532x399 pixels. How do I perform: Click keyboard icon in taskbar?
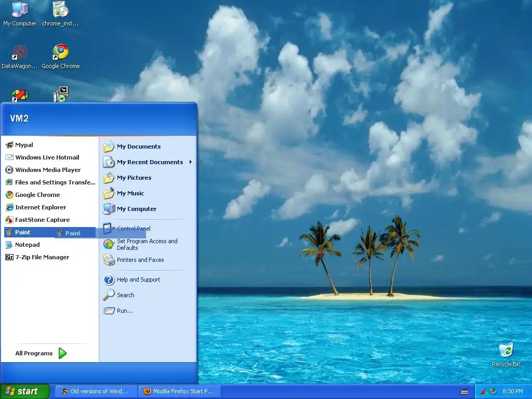464,392
